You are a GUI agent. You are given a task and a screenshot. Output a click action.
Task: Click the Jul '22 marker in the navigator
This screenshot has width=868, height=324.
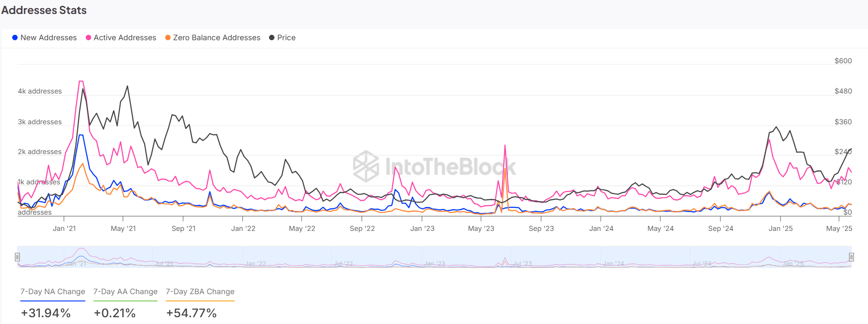point(343,263)
